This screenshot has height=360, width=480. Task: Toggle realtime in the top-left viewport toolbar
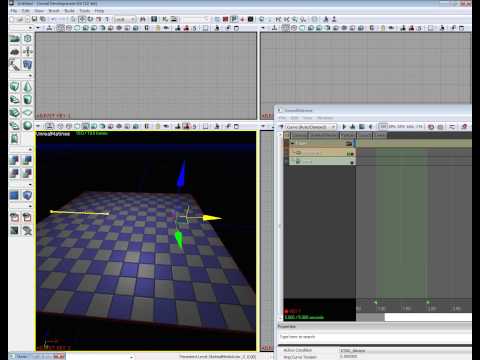pyautogui.click(x=49, y=28)
